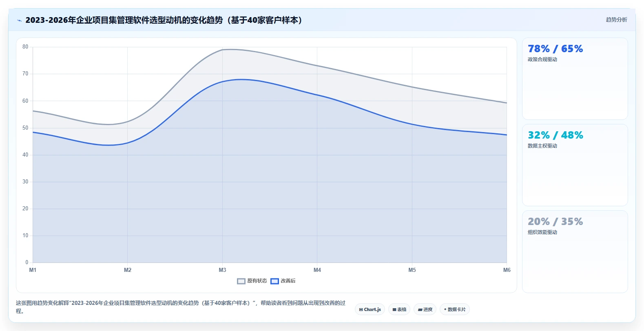Open the 政策合规驱动 78% / 65% card
The image size is (644, 331).
(x=575, y=79)
